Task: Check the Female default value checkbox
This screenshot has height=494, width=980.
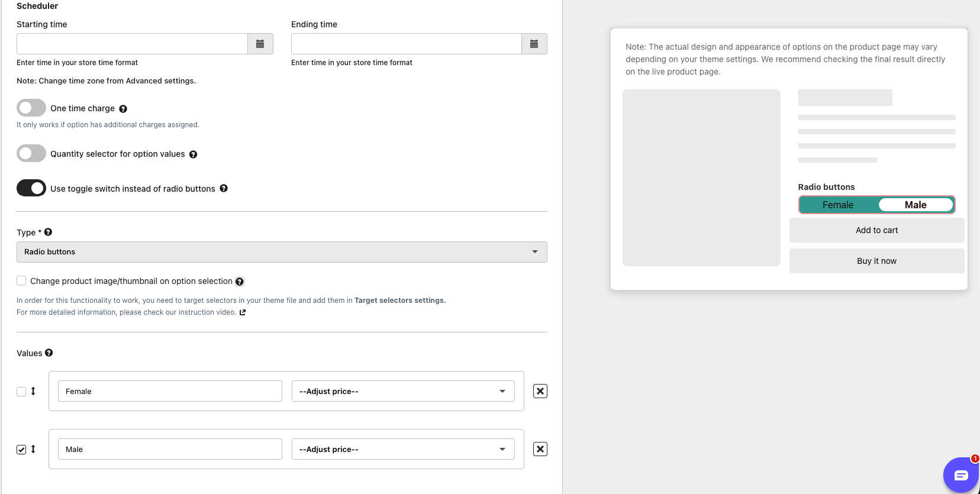Action: point(21,391)
